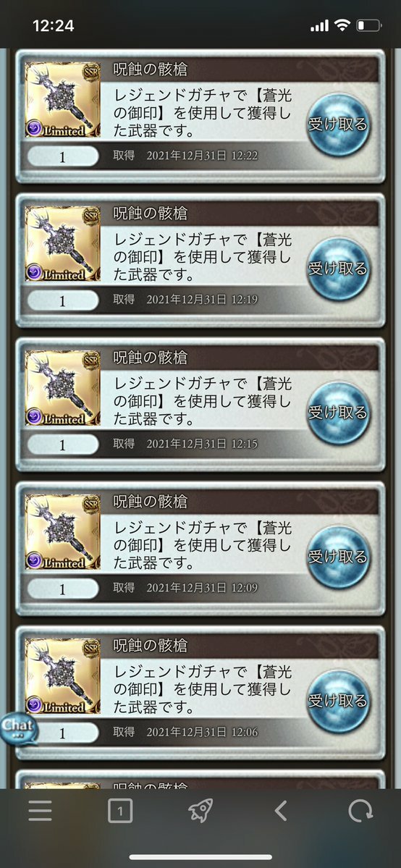
Task: Open the Chat bubble
Action: tap(19, 730)
